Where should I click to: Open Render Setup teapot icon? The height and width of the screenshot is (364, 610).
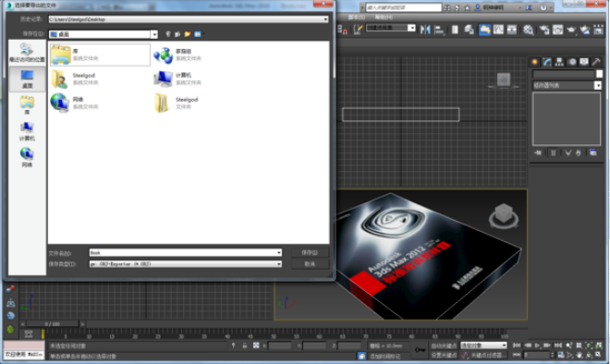click(543, 30)
